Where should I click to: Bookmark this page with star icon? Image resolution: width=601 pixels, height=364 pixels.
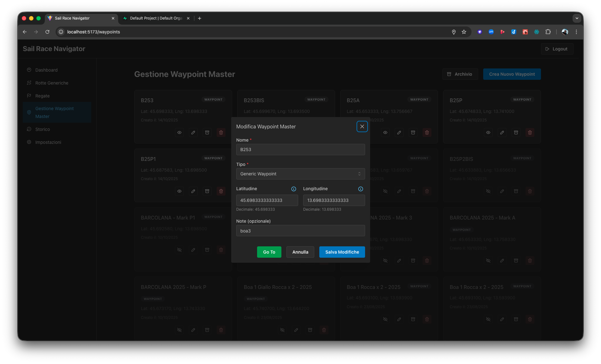pos(464,32)
